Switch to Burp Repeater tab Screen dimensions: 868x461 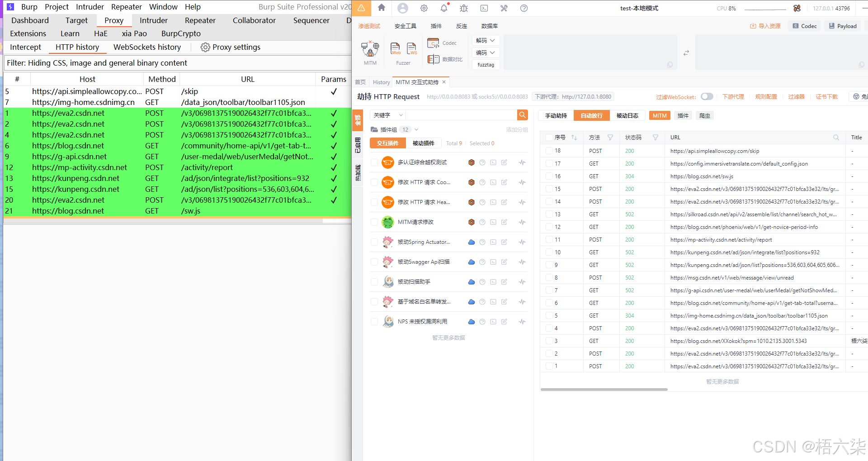[x=200, y=20]
